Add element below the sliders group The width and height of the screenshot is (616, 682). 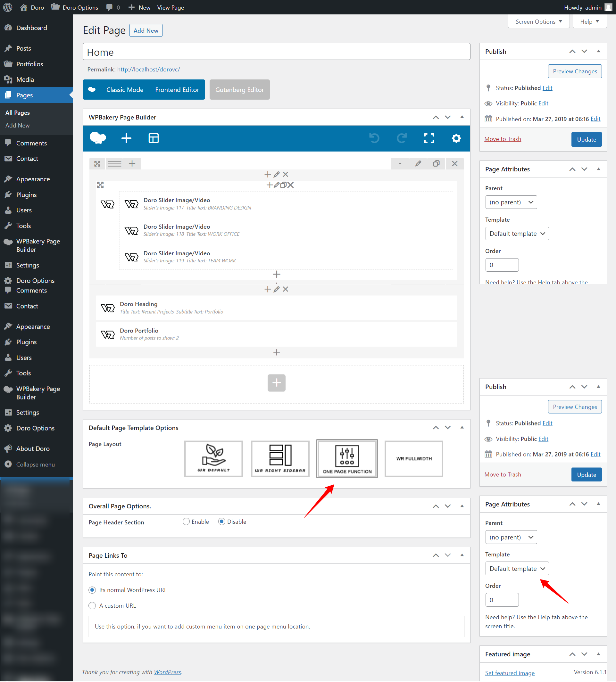[x=277, y=274]
